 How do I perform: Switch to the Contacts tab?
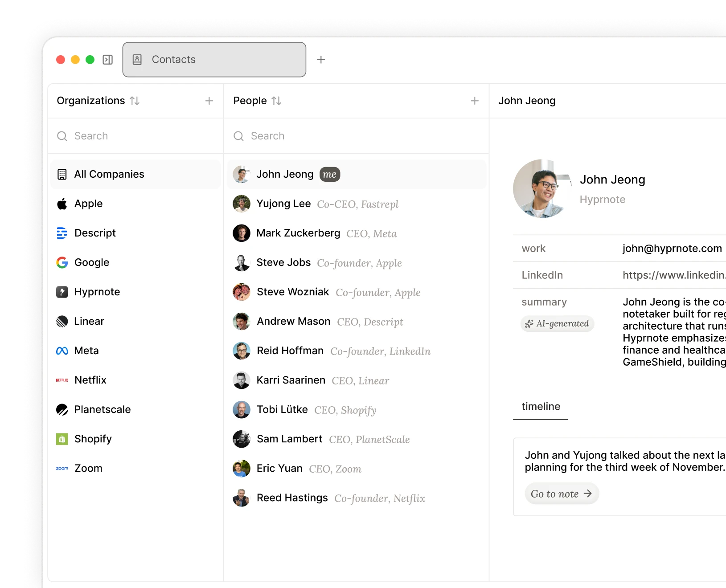tap(214, 60)
